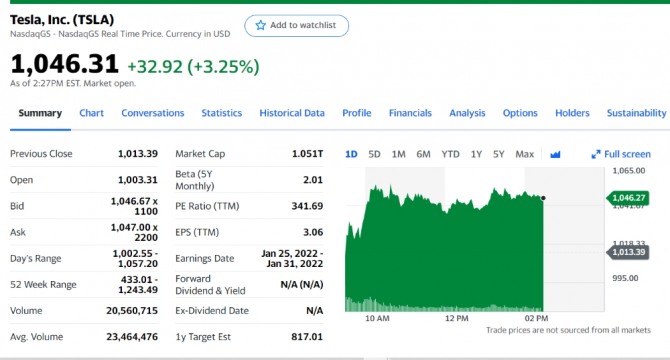Open the Chart tab
The width and height of the screenshot is (670, 360).
click(x=91, y=113)
